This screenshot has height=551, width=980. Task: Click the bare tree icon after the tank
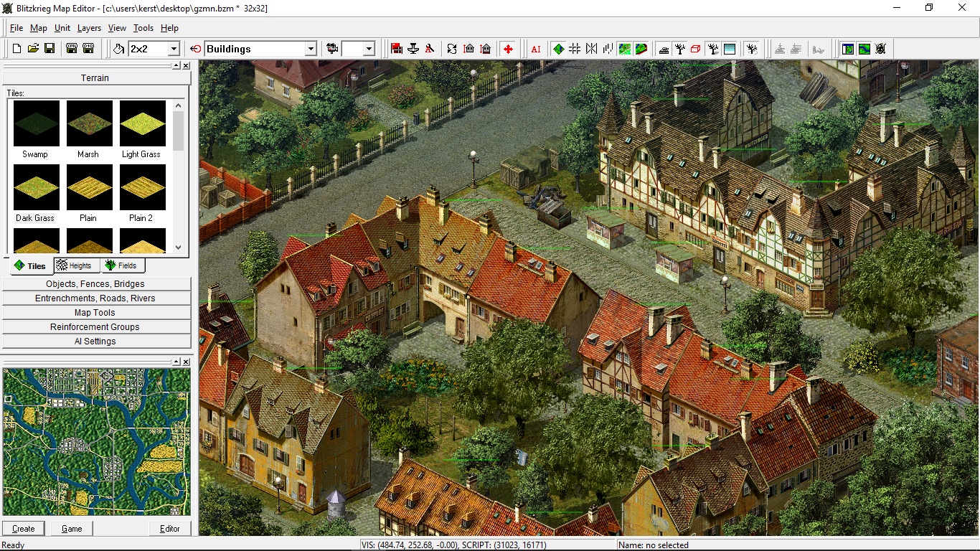click(680, 49)
